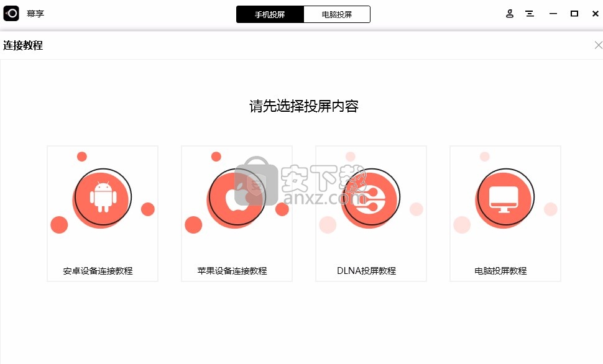Open 电脑投屏教程 tutorial
This screenshot has height=364, width=603.
tap(505, 214)
